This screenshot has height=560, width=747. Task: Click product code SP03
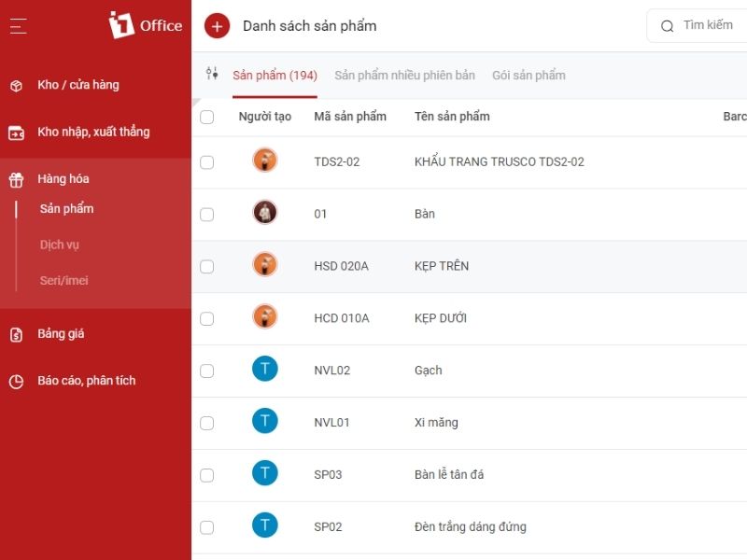328,475
